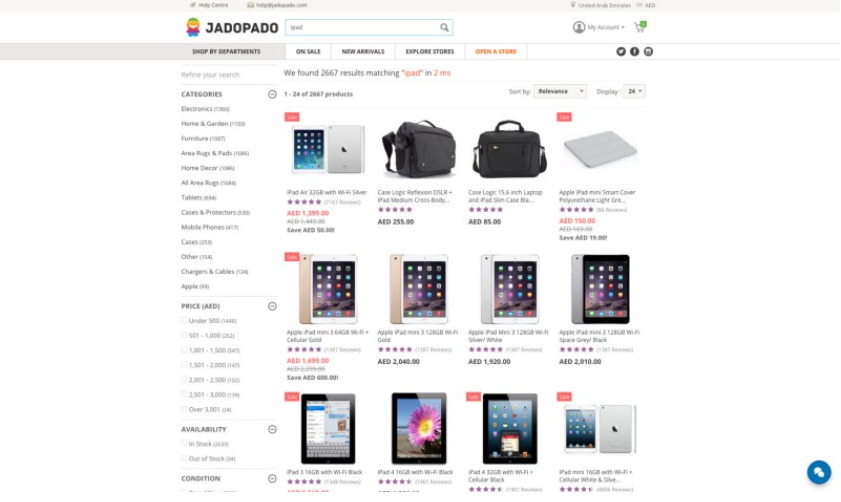Open the Twitter social icon
The width and height of the screenshot is (841, 502).
tap(621, 51)
